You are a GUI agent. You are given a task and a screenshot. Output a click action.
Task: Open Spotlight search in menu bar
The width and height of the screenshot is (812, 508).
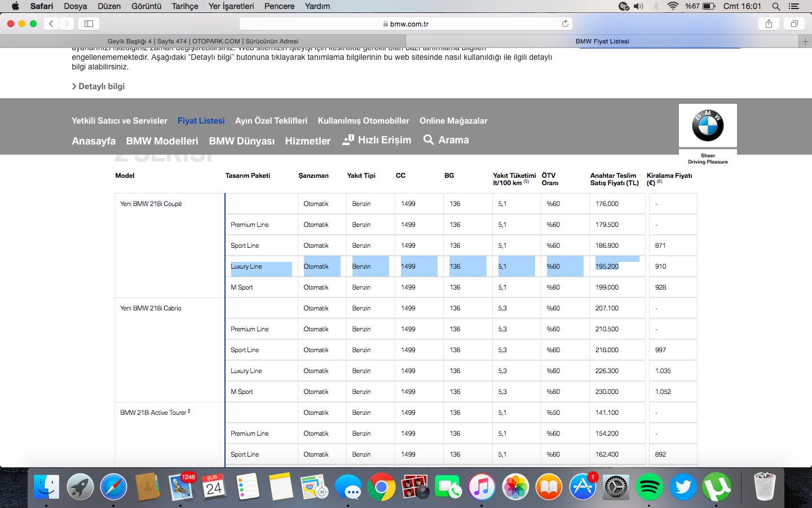[x=776, y=6]
